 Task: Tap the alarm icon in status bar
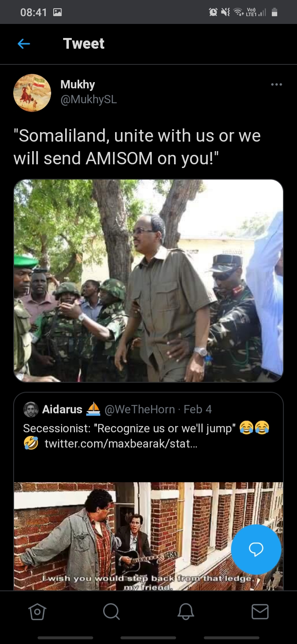(x=213, y=12)
